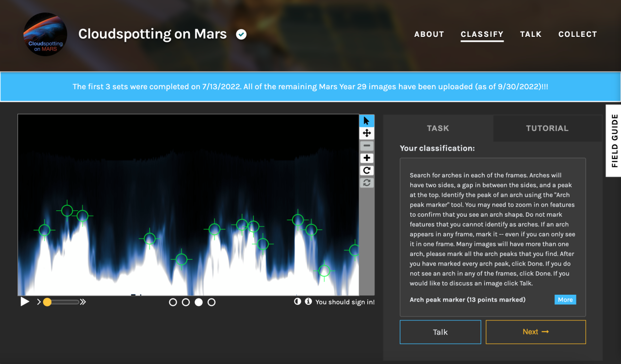
Task: Toggle the invert image contrast icon
Action: tap(297, 301)
